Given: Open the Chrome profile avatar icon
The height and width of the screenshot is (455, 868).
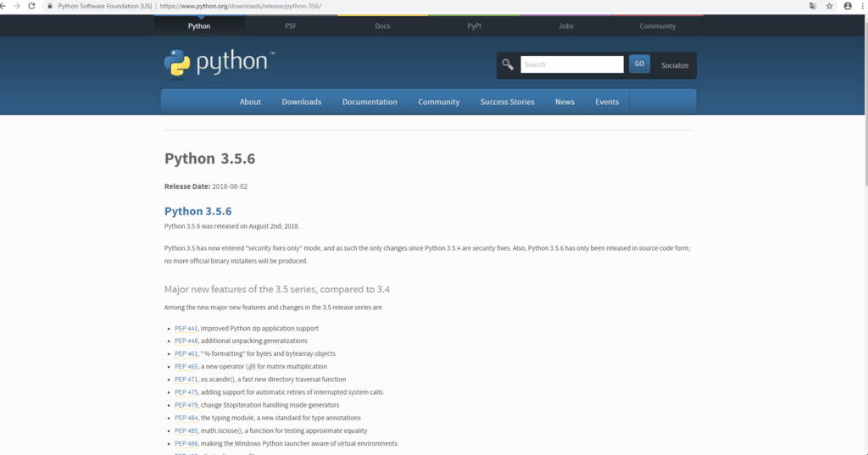Looking at the screenshot, I should (848, 6).
